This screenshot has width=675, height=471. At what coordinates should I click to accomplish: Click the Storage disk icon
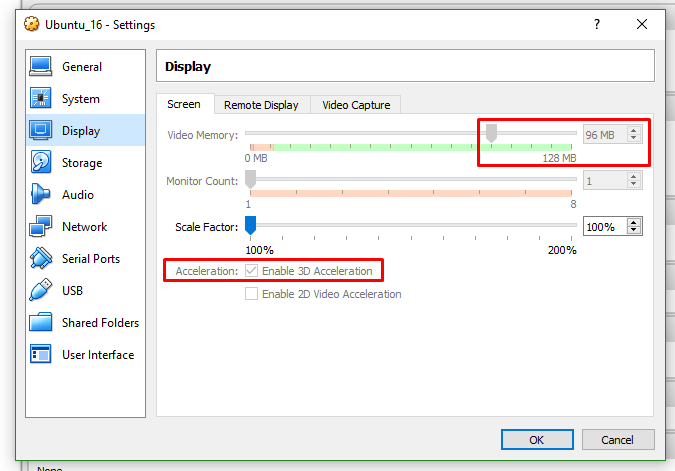(x=41, y=162)
